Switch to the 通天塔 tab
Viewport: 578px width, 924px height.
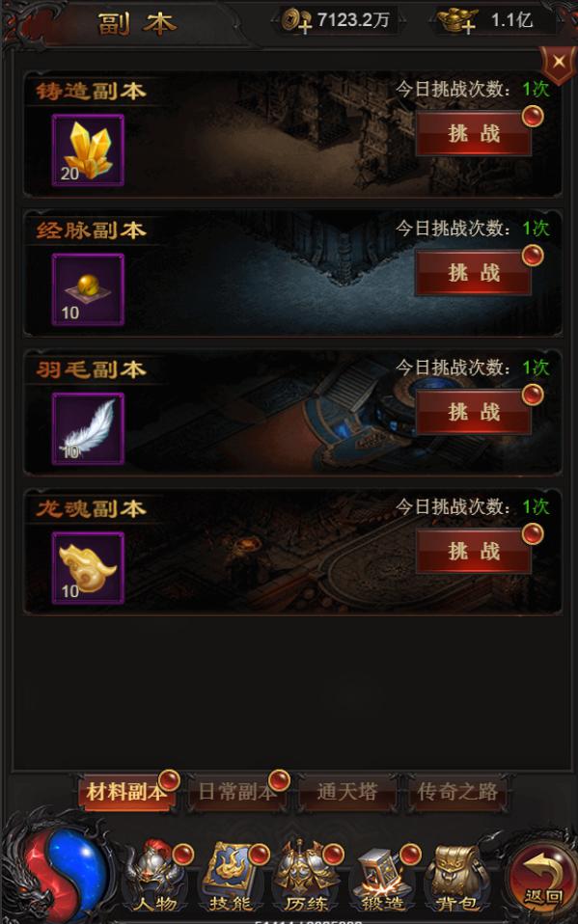coord(346,792)
